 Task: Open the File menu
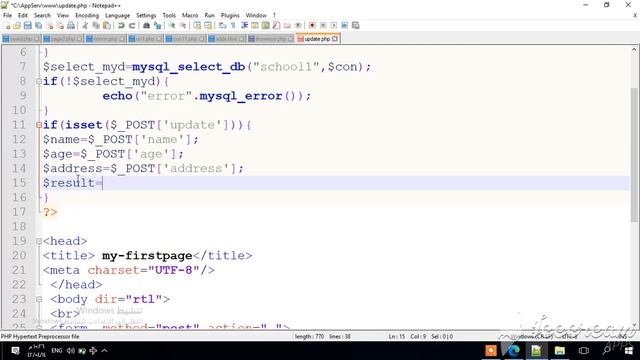[7, 15]
